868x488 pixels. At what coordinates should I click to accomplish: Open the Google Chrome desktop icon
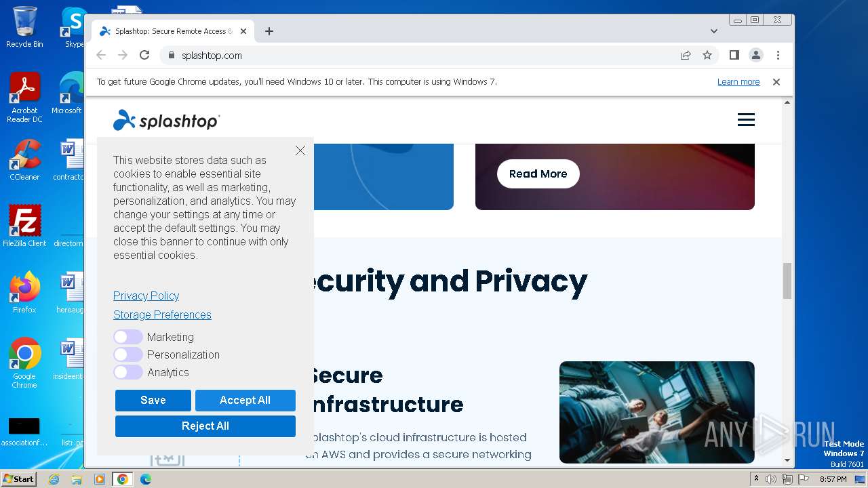[24, 363]
